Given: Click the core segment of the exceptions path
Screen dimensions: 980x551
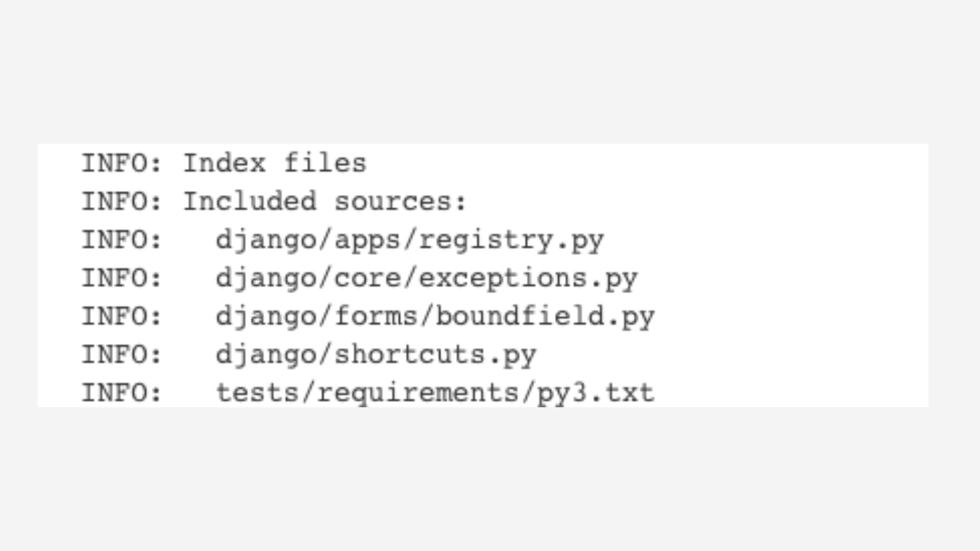Looking at the screenshot, I should pos(367,278).
